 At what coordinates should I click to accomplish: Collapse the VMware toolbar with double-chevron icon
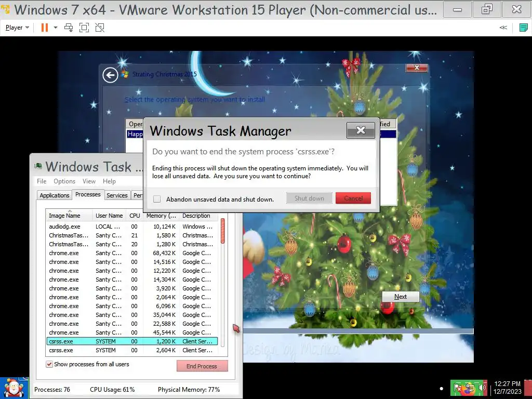point(503,28)
